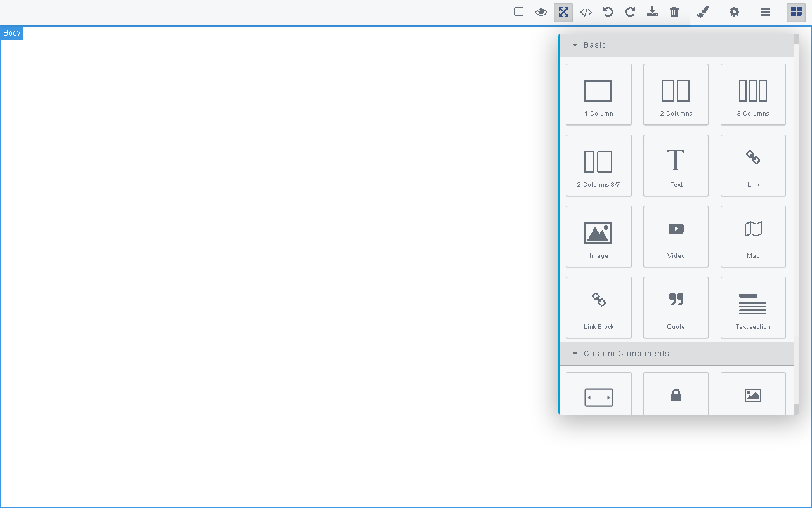Select the 1 Column block

[598, 94]
